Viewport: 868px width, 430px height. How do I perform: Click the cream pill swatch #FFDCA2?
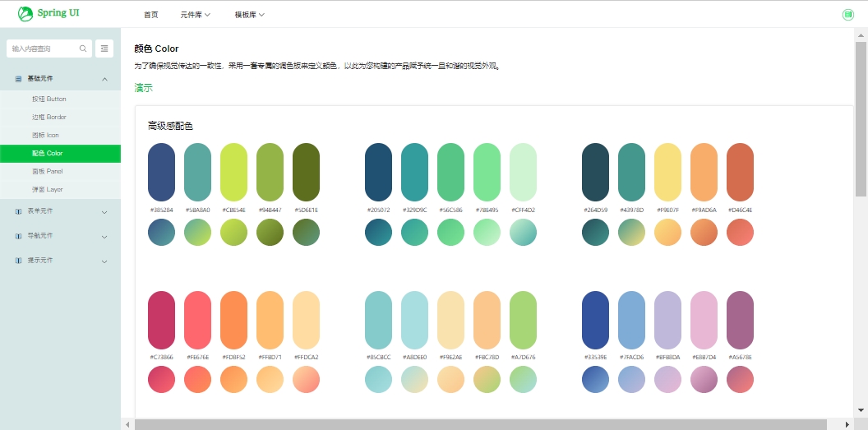coord(306,320)
